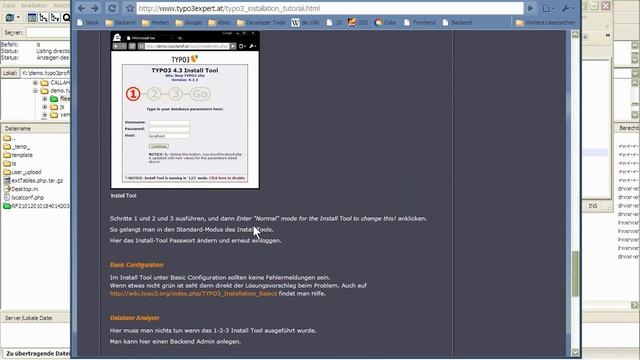This screenshot has height=360, width=640.
Task: Open the wiki.typo3.org Installation Basics link
Action: (x=193, y=293)
